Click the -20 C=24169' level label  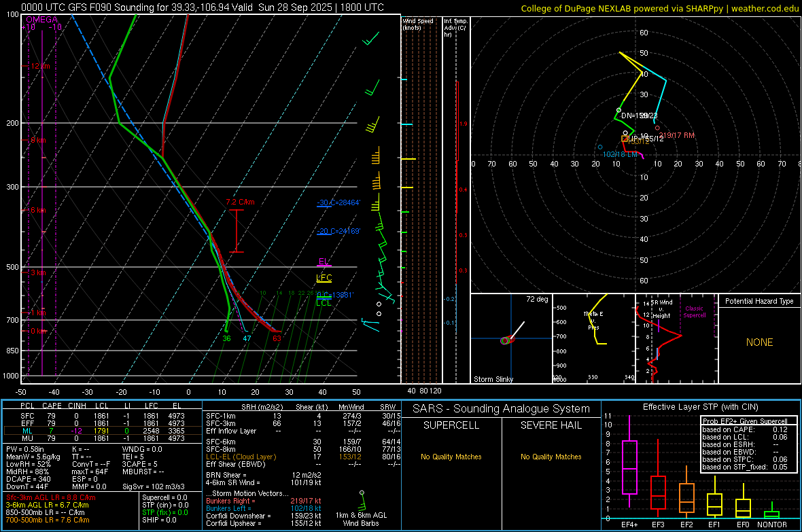[338, 231]
